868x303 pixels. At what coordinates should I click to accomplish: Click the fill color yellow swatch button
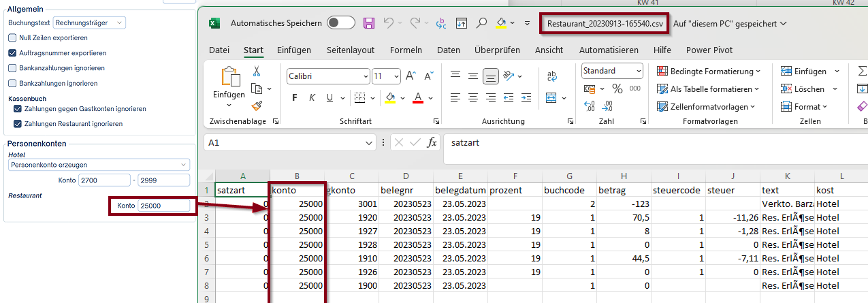coord(390,97)
